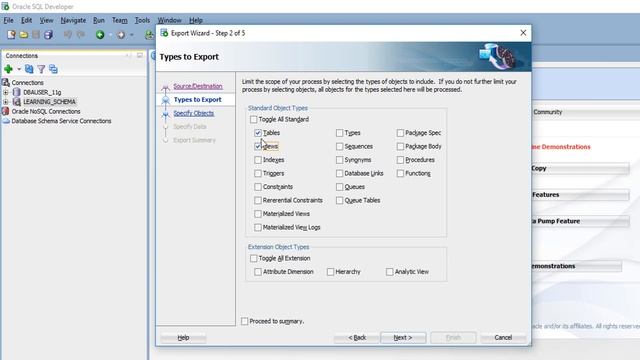This screenshot has width=640, height=360.
Task: Click the Cancel button
Action: click(503, 338)
